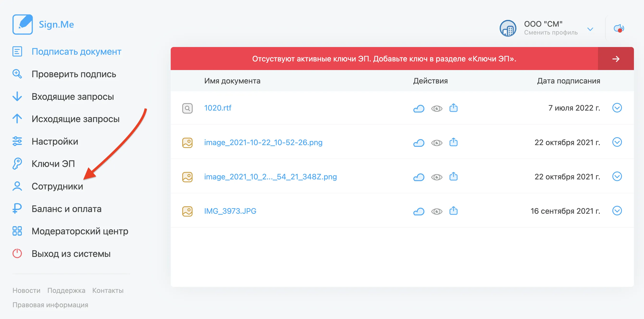644x319 pixels.
Task: Open the Новости footer link
Action: (26, 290)
